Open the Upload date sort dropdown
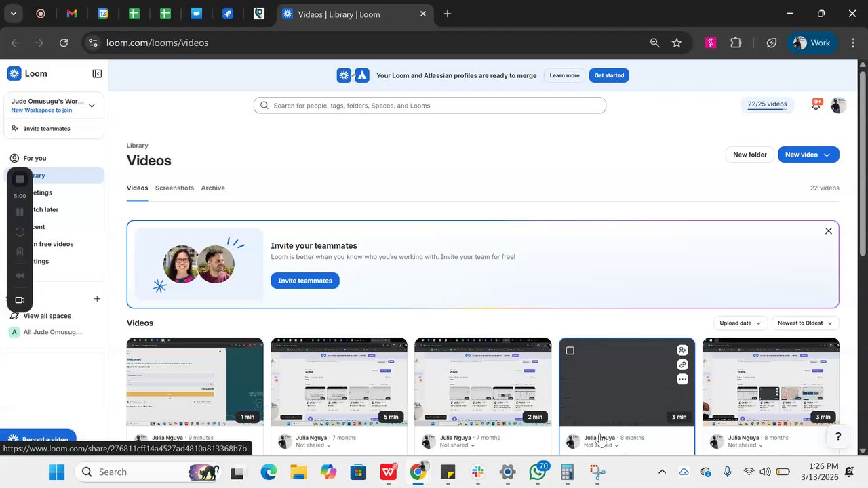Viewport: 868px width, 488px height. pos(741,323)
